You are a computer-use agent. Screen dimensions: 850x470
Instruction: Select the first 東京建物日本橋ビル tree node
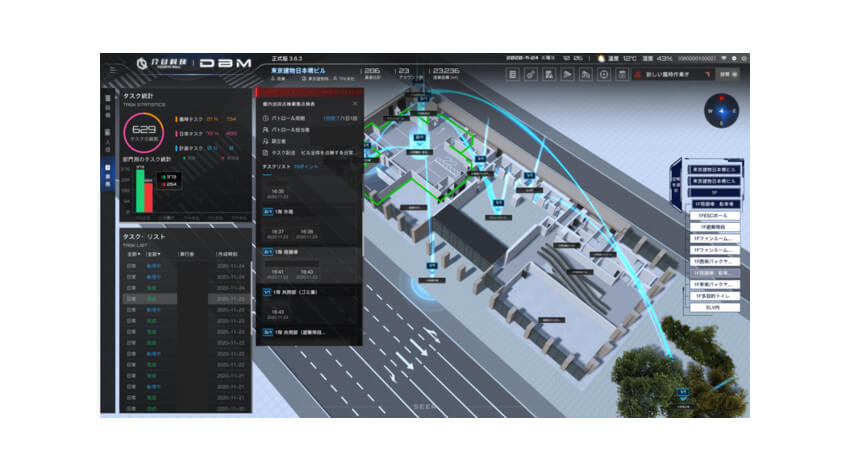point(714,170)
